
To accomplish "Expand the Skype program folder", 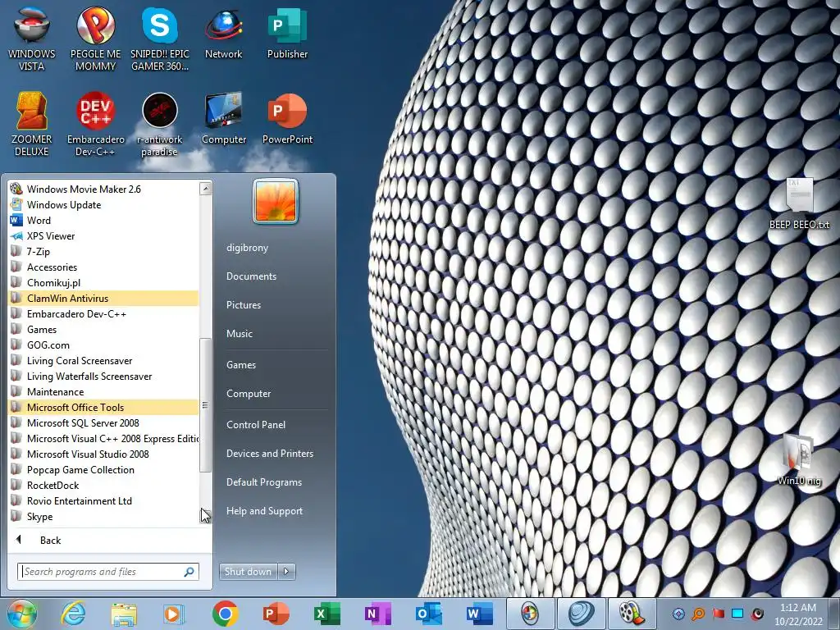I will point(104,517).
